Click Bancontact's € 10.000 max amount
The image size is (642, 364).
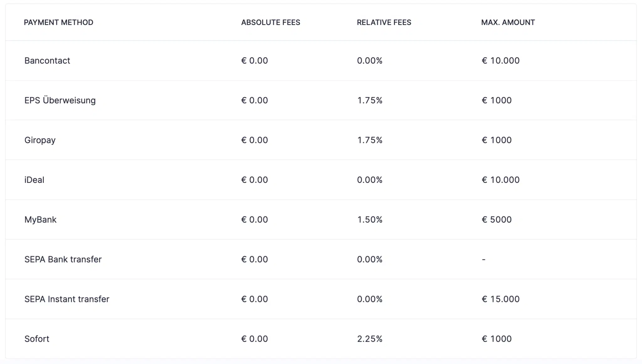point(501,60)
